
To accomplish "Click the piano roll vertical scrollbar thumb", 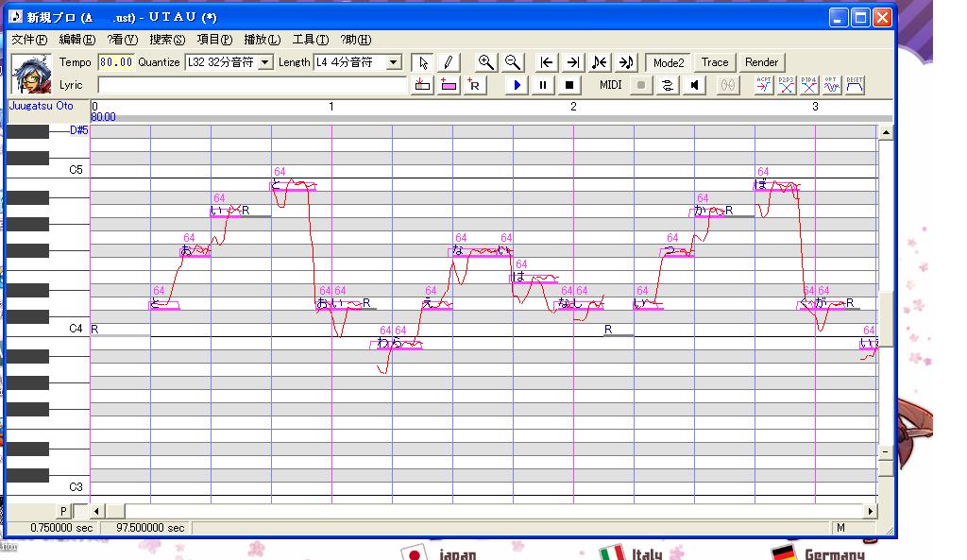I will (886, 319).
